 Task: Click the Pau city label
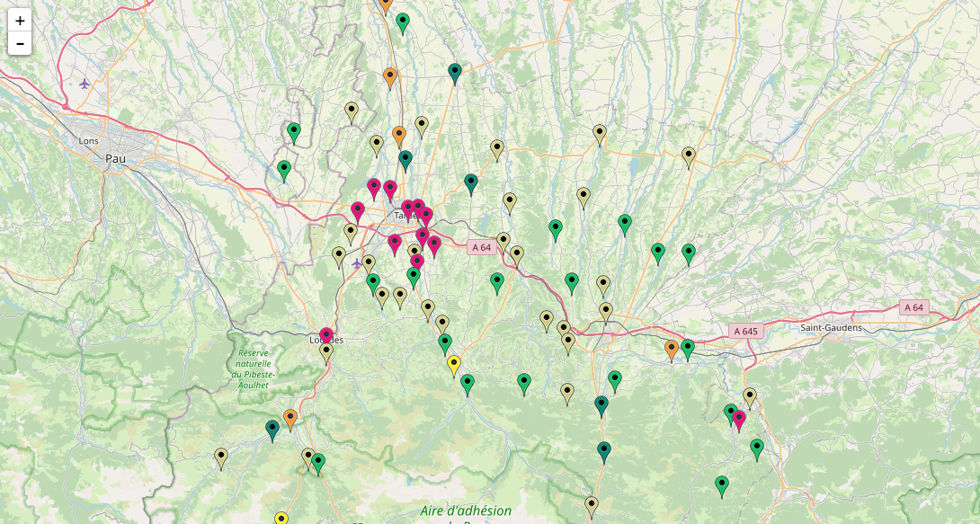(x=115, y=158)
